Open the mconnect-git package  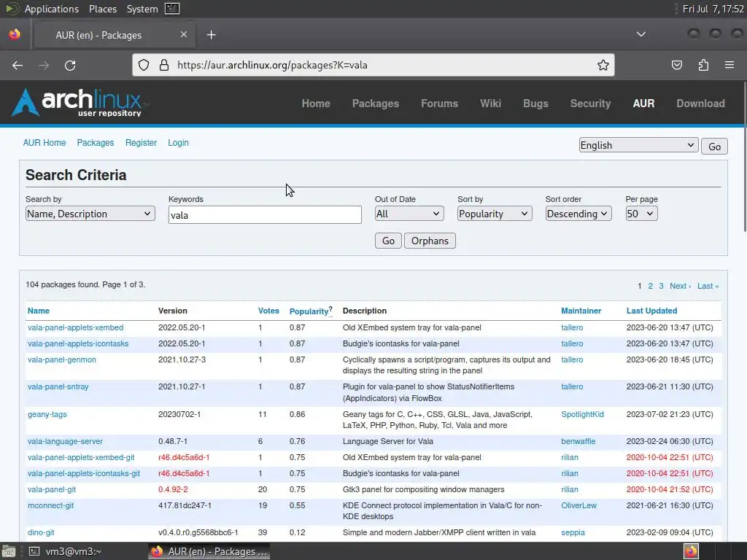pos(50,505)
